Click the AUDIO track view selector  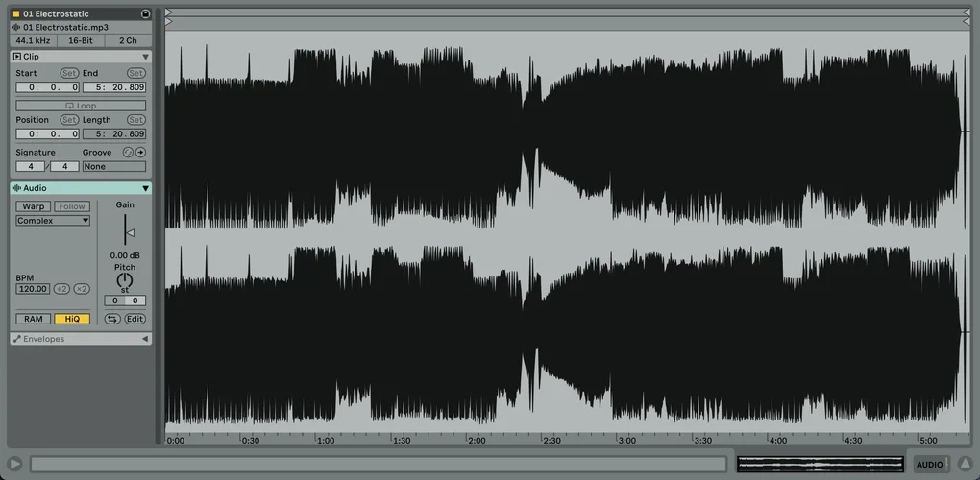pyautogui.click(x=930, y=464)
